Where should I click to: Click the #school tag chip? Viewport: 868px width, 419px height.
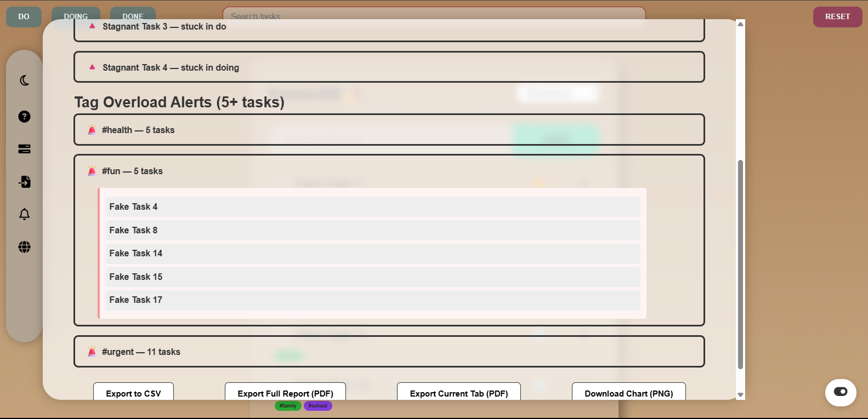click(318, 406)
